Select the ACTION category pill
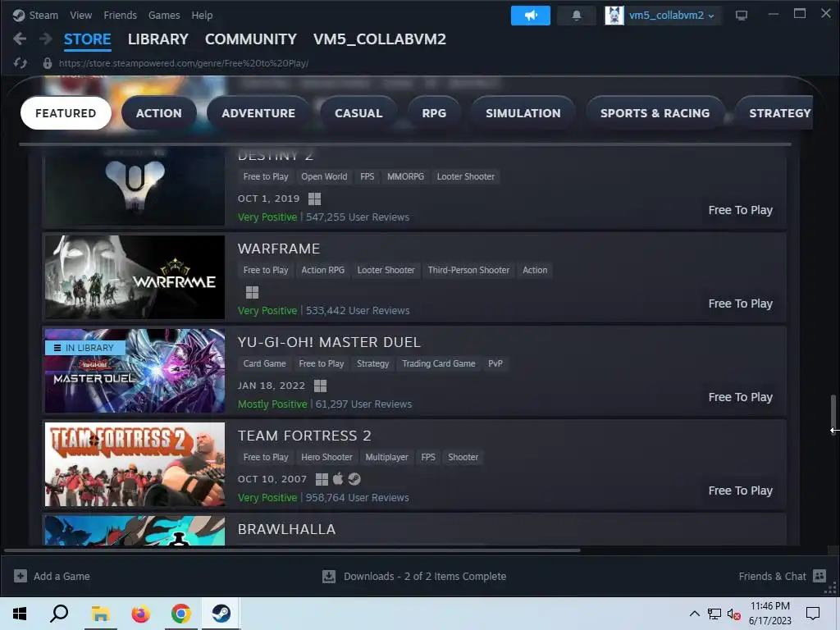The height and width of the screenshot is (630, 840). click(159, 113)
